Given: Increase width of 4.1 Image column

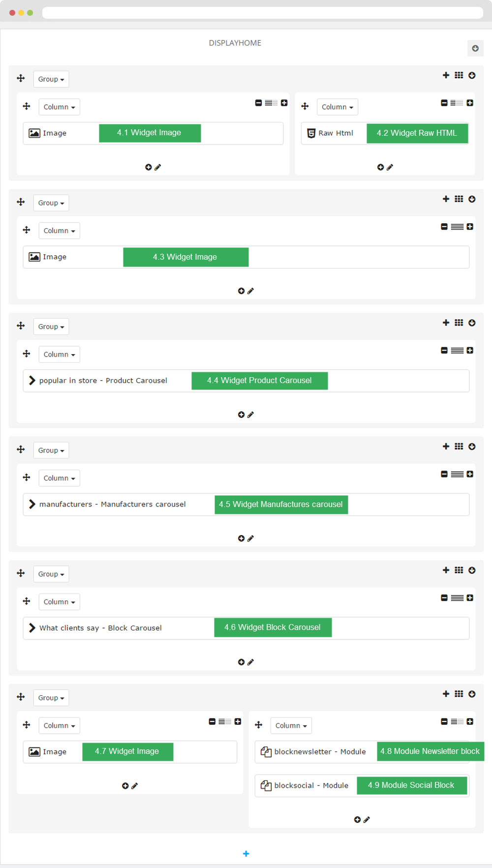Looking at the screenshot, I should pyautogui.click(x=284, y=103).
